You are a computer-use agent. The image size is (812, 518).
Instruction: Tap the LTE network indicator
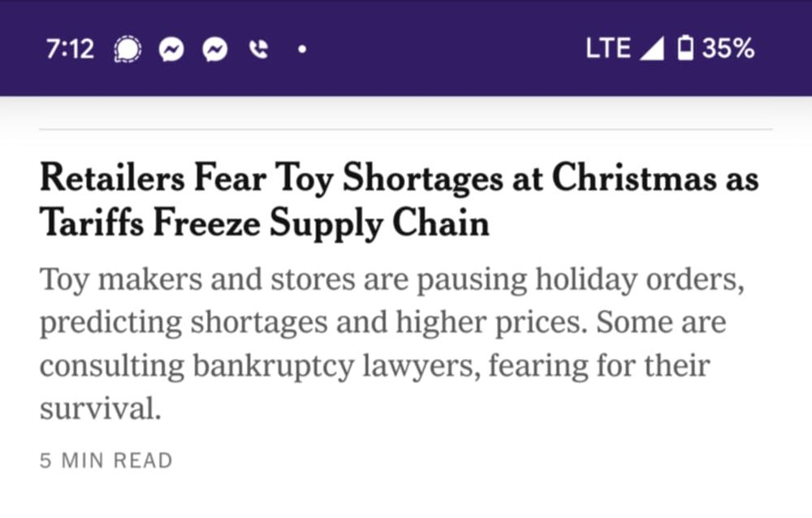[x=608, y=48]
